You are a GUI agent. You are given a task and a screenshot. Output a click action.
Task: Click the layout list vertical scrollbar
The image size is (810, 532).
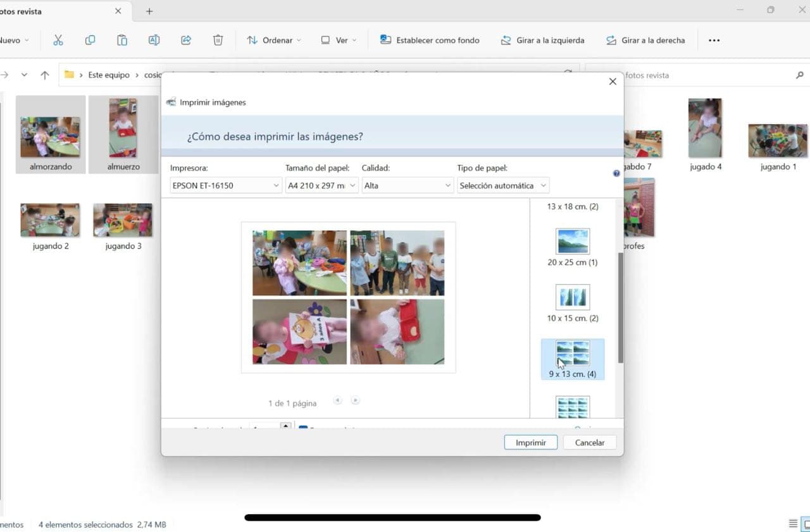point(620,307)
